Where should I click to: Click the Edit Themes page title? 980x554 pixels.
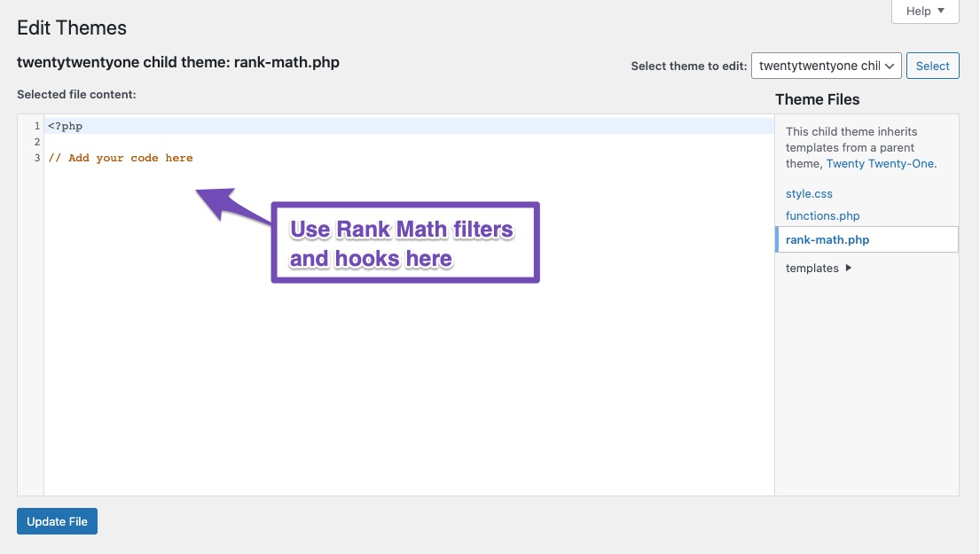[72, 27]
